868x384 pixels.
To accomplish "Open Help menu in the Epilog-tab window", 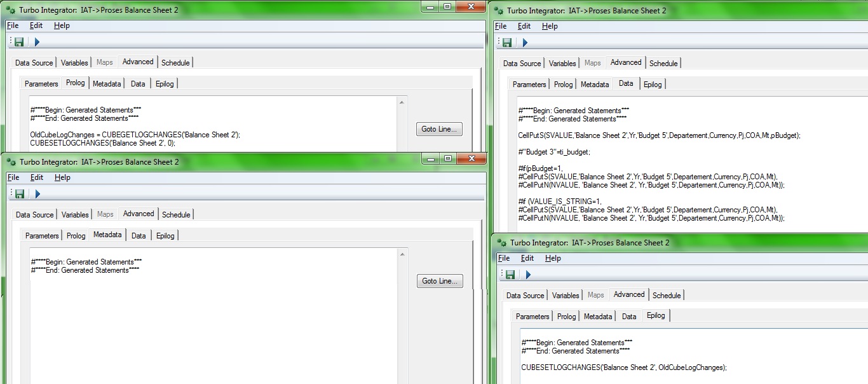I will point(553,258).
